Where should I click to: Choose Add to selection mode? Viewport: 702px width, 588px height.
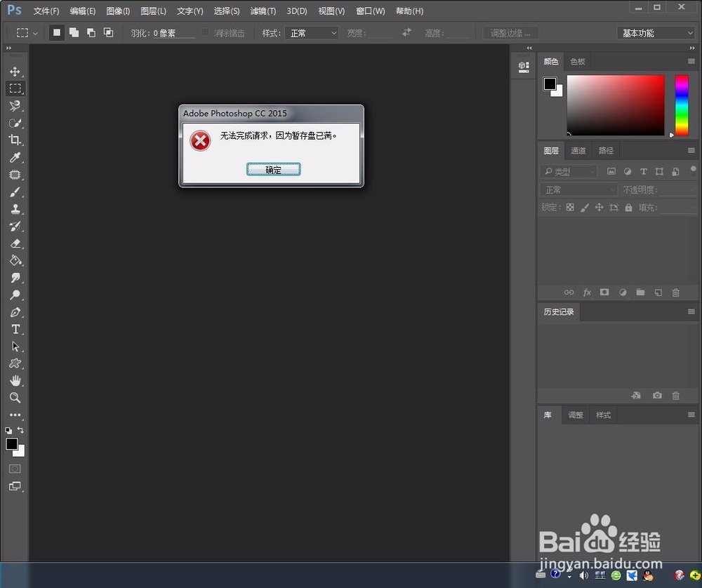coord(74,33)
